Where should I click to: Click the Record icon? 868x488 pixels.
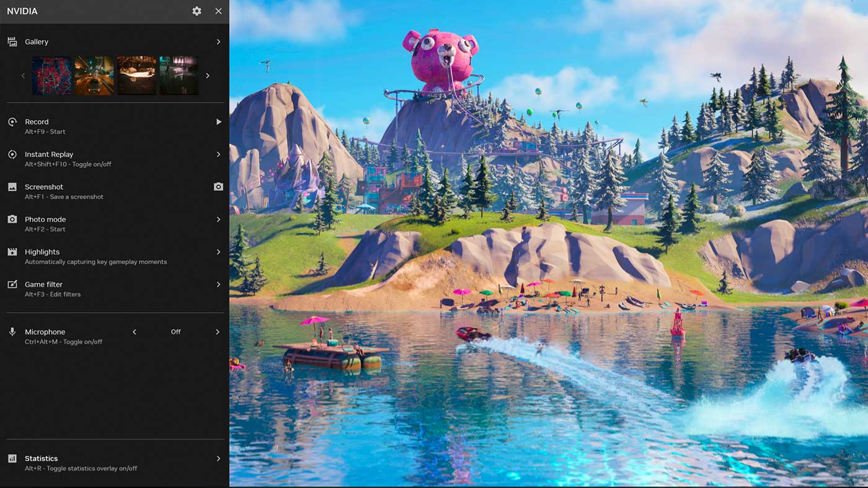pos(12,122)
